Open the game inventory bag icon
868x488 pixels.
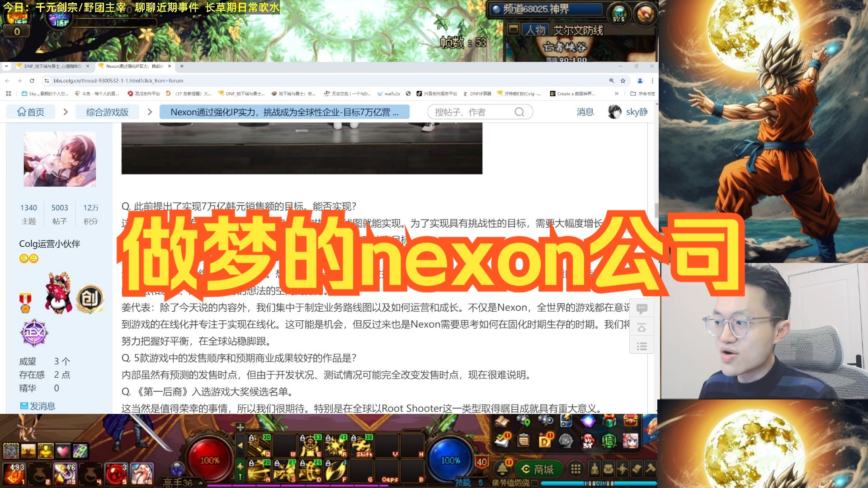pos(609,469)
